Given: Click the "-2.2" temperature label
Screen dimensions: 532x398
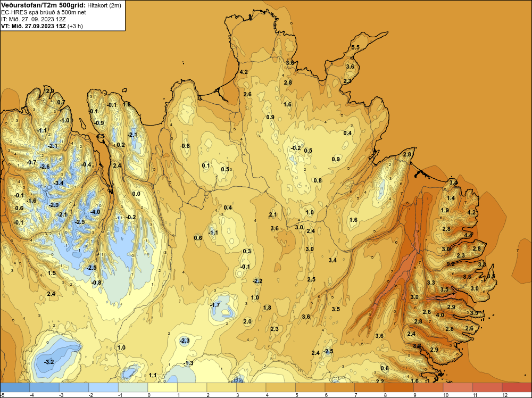Looking at the screenshot, I should [x=257, y=281].
